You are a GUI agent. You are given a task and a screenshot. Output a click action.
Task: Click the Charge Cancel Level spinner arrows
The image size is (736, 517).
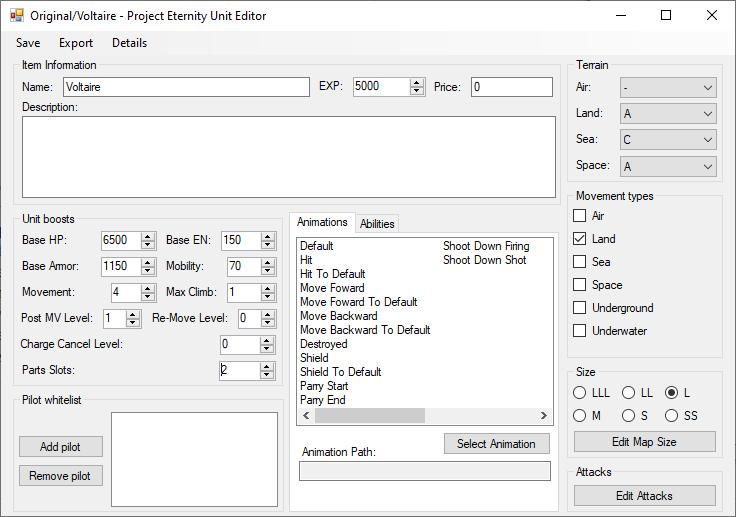tap(267, 345)
